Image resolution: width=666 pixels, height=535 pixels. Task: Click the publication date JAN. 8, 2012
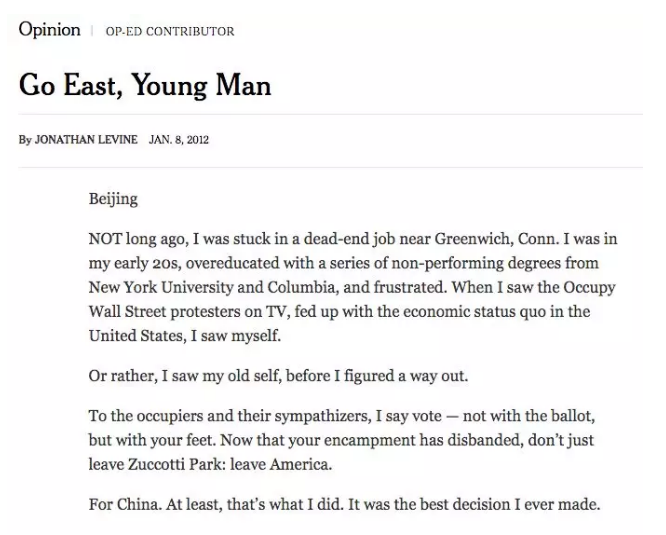point(178,140)
